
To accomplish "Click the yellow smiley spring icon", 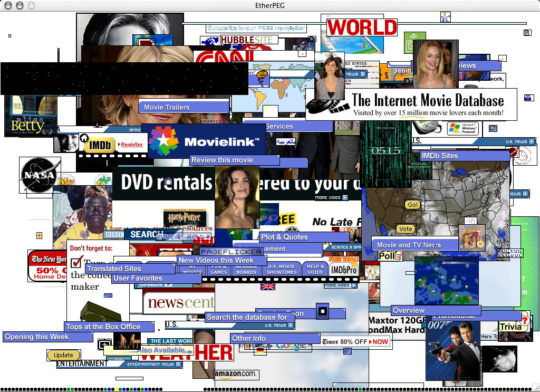I will pos(263,78).
